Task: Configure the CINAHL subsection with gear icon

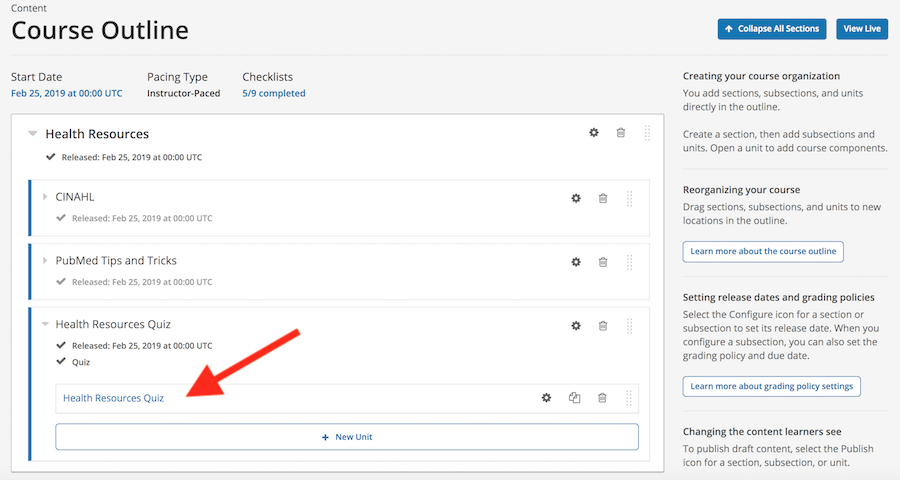Action: point(576,198)
